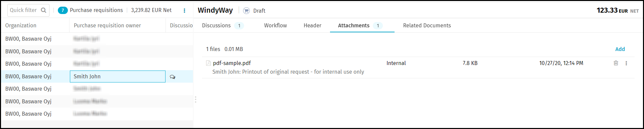This screenshot has width=644, height=129.
Task: Delete pdf-sample.pdf with the trash icon
Action: tap(616, 63)
